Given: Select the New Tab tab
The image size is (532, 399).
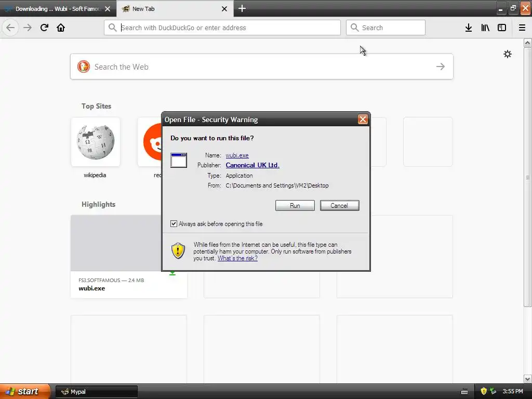Looking at the screenshot, I should [x=175, y=9].
